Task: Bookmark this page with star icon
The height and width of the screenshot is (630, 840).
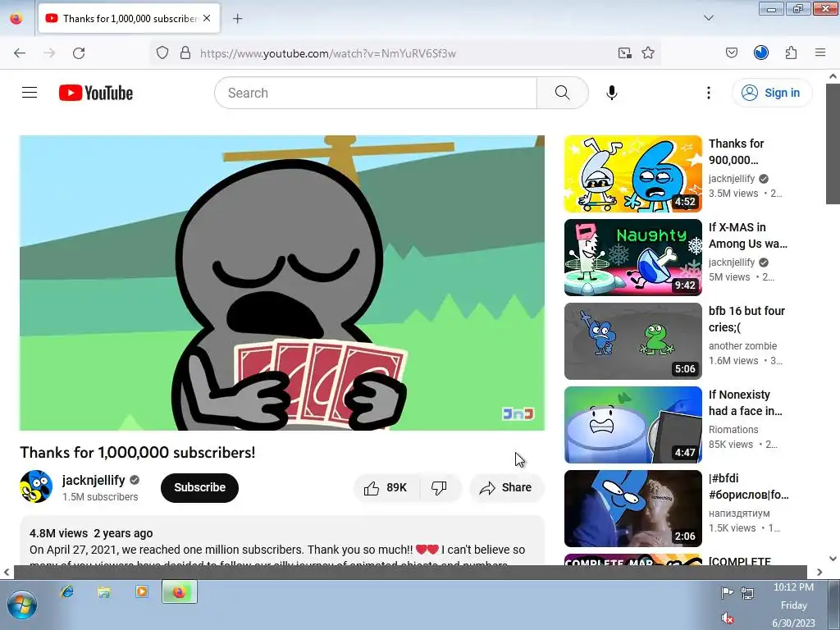Action: [x=648, y=53]
